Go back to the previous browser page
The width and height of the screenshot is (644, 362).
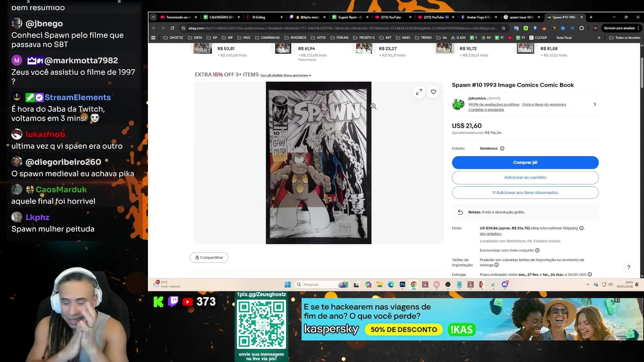click(154, 28)
